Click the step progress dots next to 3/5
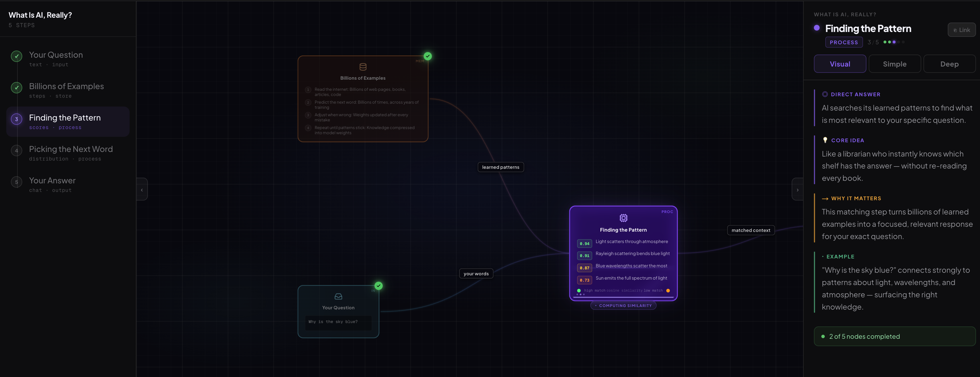Screen dimensions: 980x377 [894, 42]
